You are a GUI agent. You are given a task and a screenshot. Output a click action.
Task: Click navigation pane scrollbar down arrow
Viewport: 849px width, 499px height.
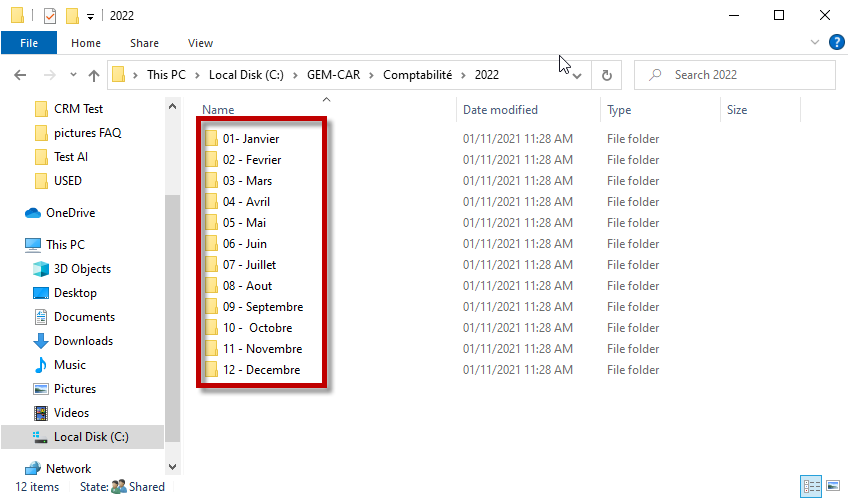click(x=172, y=467)
